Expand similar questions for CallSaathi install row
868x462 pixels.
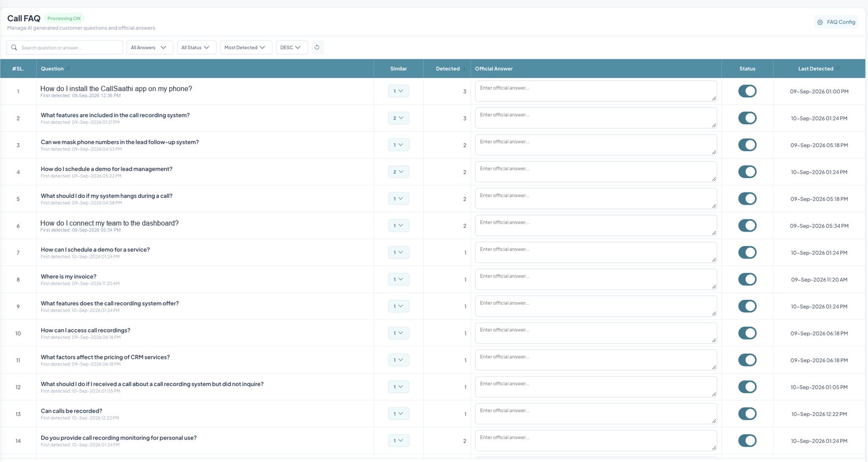pyautogui.click(x=398, y=91)
